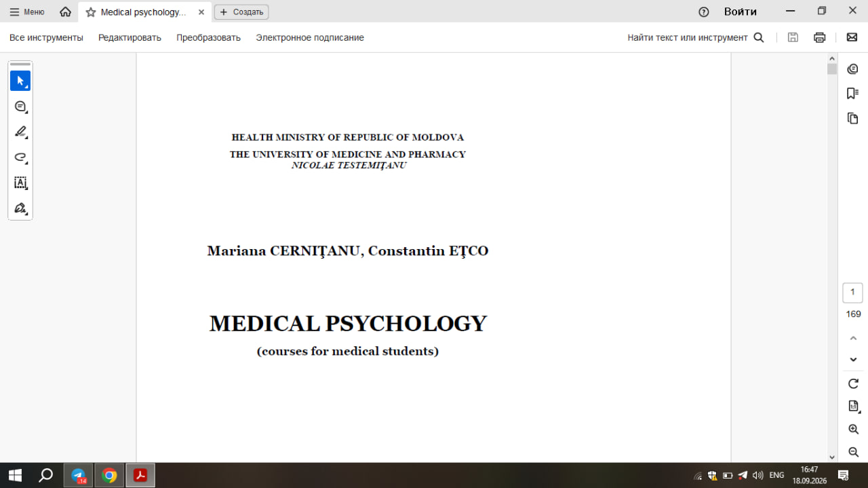Open the Редактировать menu
The width and height of the screenshot is (868, 488).
pos(130,37)
